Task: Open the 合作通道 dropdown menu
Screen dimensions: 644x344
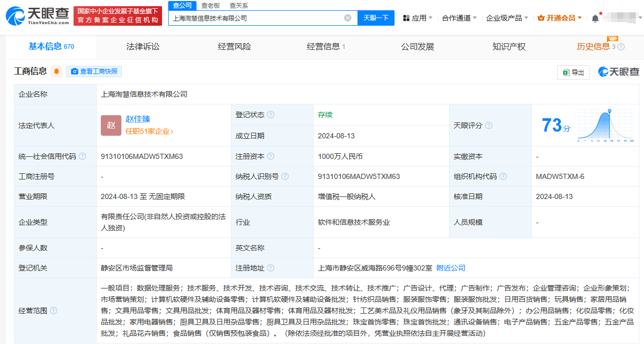Action: pos(459,18)
